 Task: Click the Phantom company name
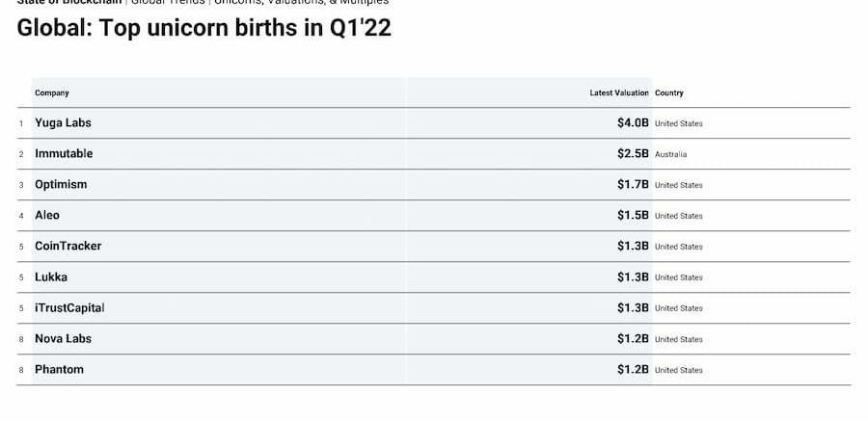click(x=59, y=370)
